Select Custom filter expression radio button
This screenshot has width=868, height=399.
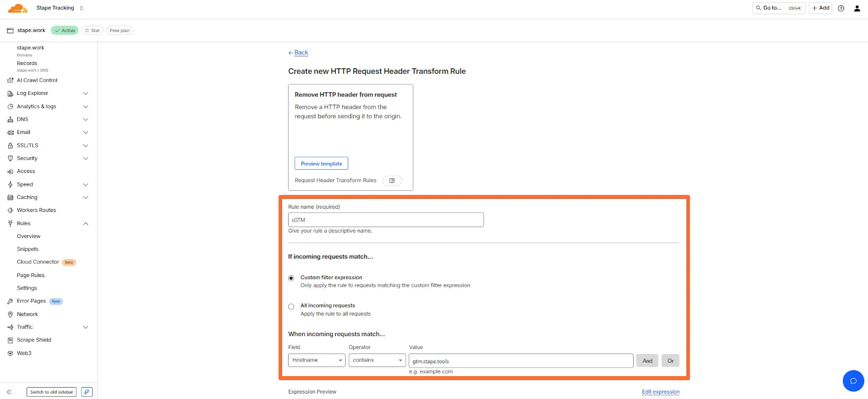pyautogui.click(x=291, y=278)
